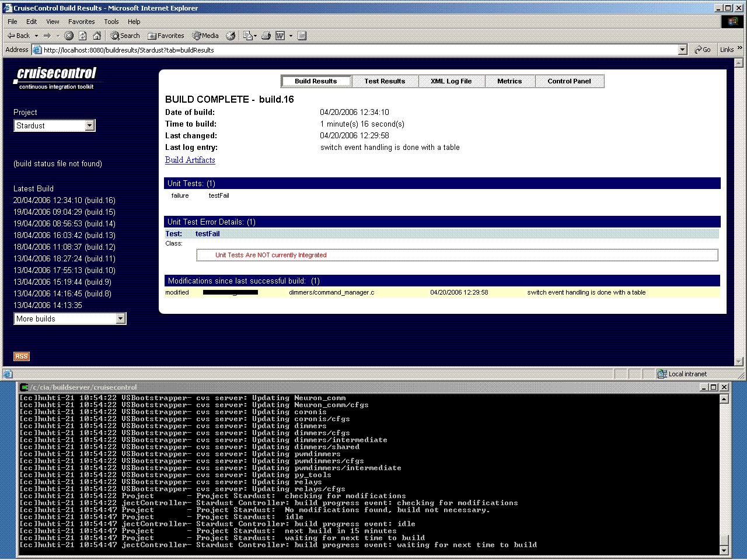Screen dimensions: 747x560
Task: Open the Favorites menu
Action: 82,22
